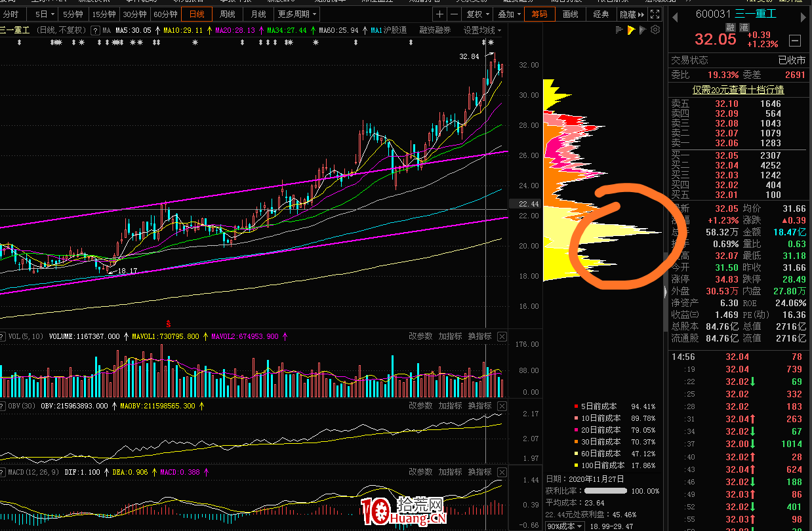Image resolution: width=812 pixels, height=531 pixels.
Task: Select the 15分钟 period tab
Action: [x=104, y=14]
